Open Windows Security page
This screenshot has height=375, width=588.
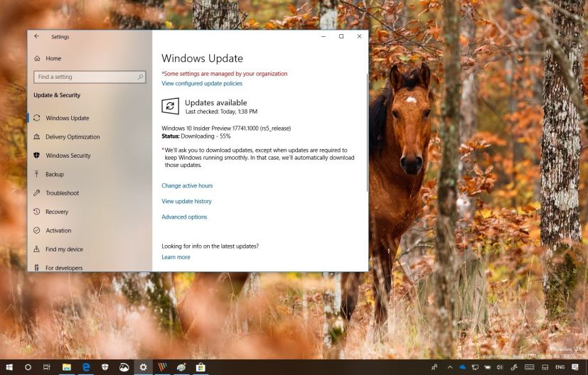[68, 156]
